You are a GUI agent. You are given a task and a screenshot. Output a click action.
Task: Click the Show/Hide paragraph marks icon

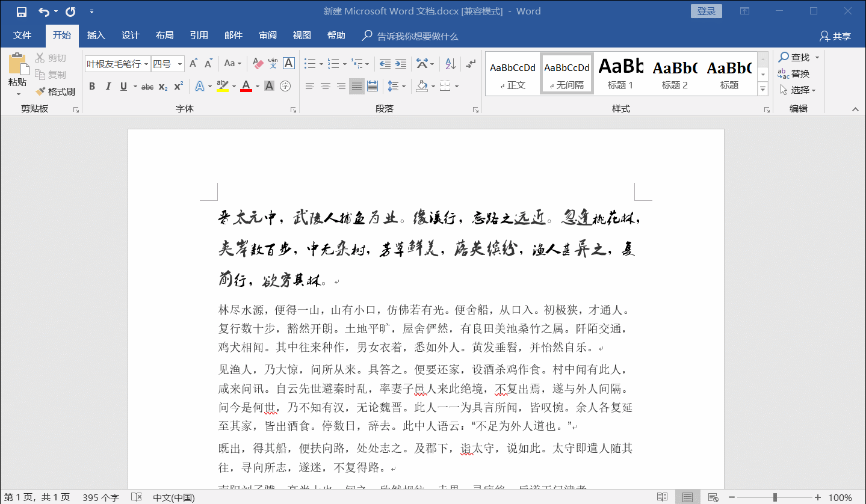tap(471, 64)
